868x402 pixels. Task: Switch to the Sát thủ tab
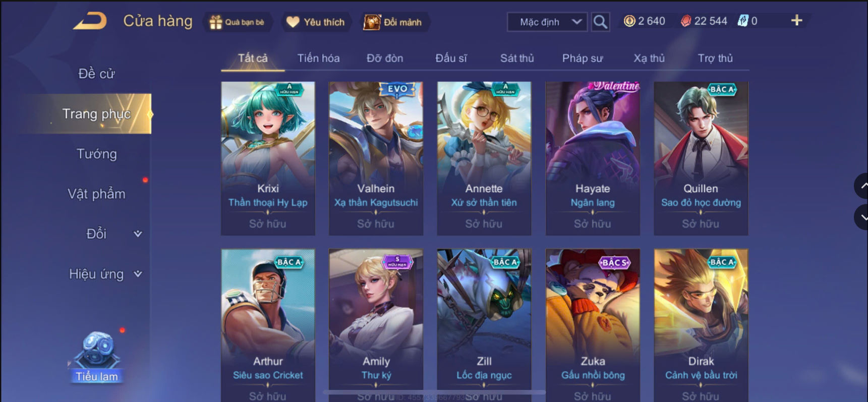(517, 58)
